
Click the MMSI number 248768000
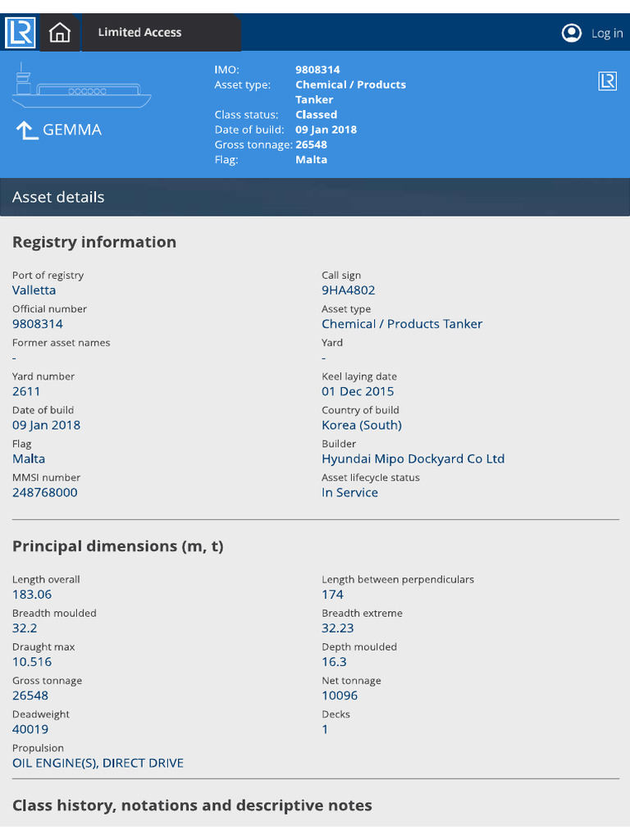(45, 493)
